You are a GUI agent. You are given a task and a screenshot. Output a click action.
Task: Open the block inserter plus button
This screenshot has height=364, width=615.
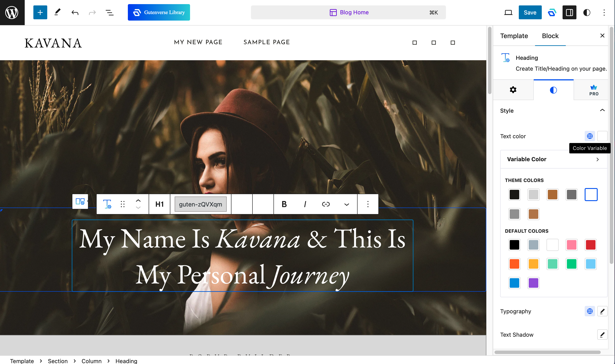tap(40, 13)
